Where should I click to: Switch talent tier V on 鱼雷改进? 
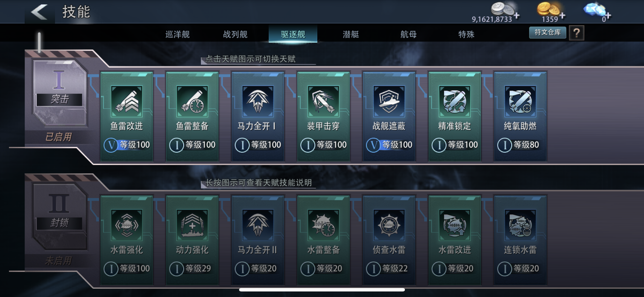pyautogui.click(x=111, y=145)
